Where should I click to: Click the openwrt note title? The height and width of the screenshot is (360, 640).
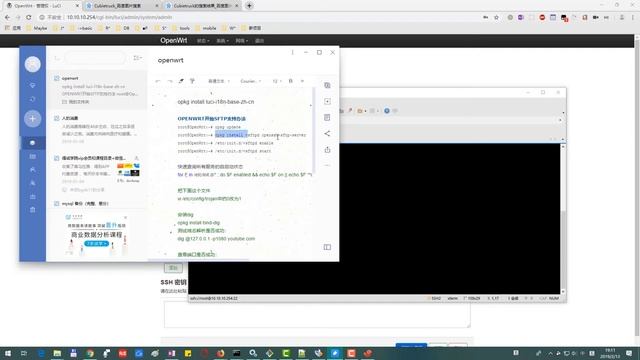tap(171, 60)
